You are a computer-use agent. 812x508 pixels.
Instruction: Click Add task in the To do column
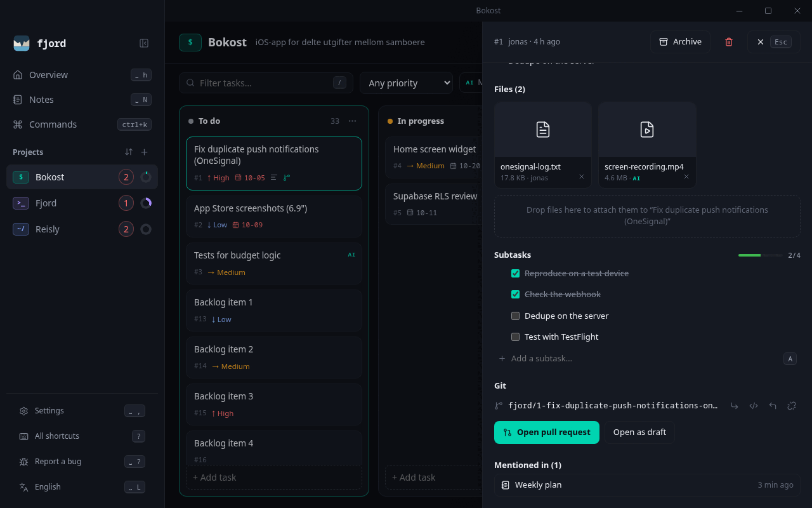click(274, 478)
